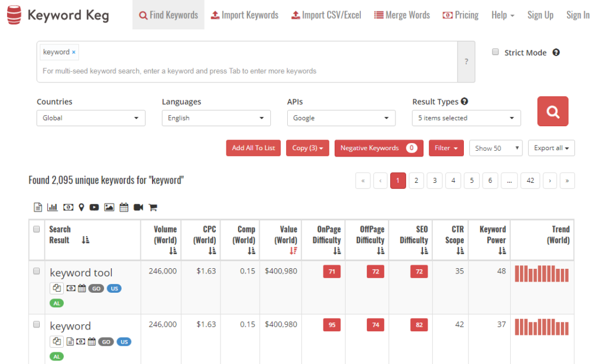Click the money icon in the 'keyword' row

pos(81,341)
